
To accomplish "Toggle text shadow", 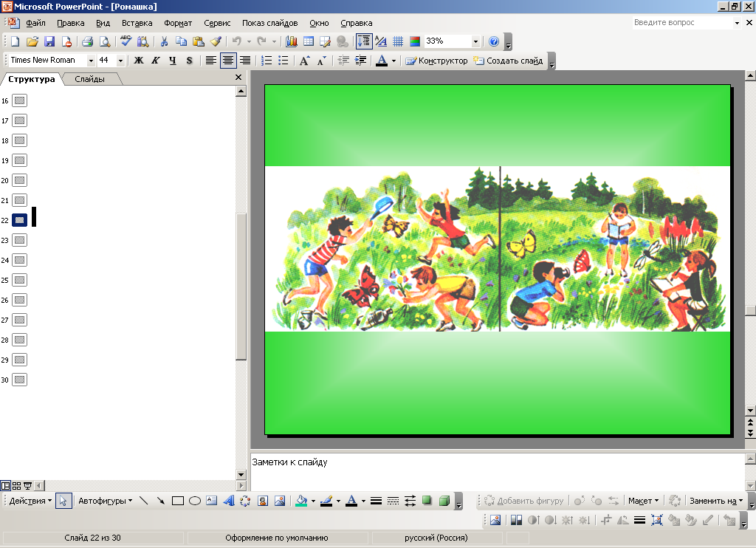I will coord(190,61).
